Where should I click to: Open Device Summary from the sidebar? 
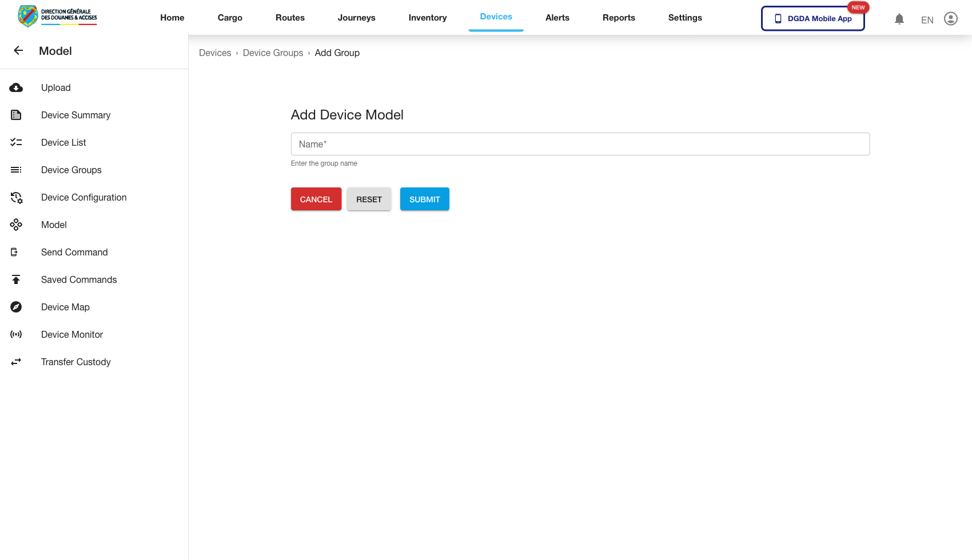tap(75, 115)
